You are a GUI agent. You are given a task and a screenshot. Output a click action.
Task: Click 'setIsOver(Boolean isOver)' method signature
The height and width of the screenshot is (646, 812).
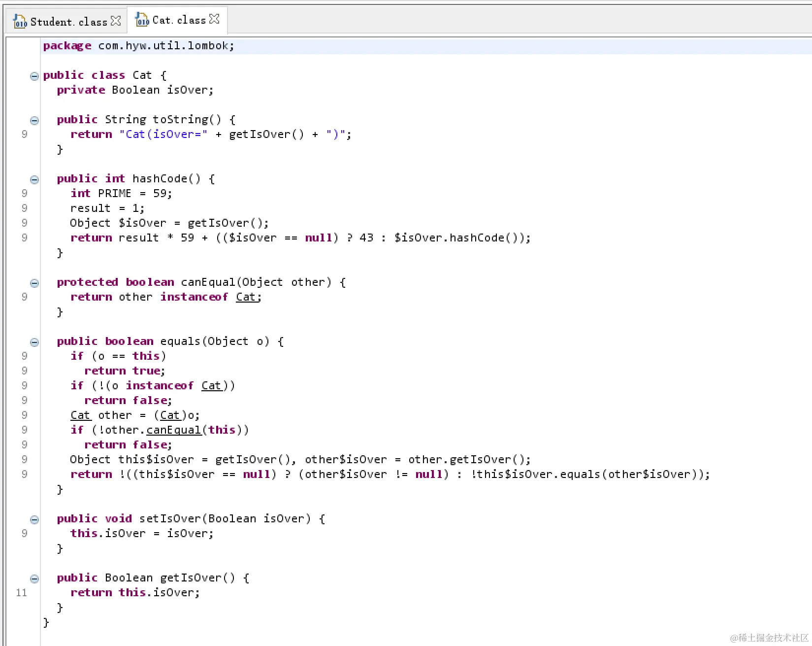coord(225,519)
